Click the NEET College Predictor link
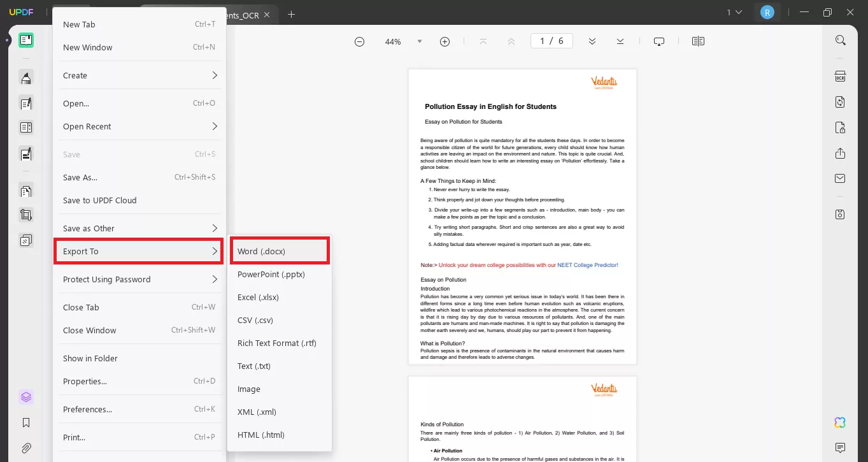 click(588, 264)
